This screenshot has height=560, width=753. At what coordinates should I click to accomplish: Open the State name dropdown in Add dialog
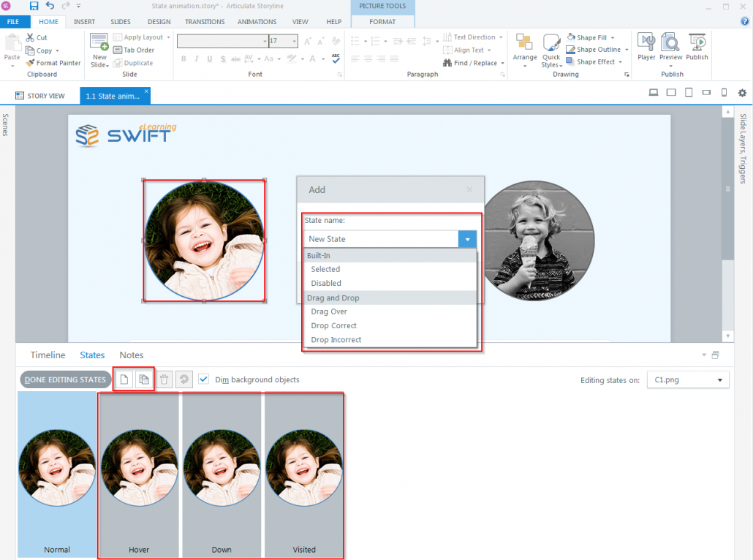467,239
